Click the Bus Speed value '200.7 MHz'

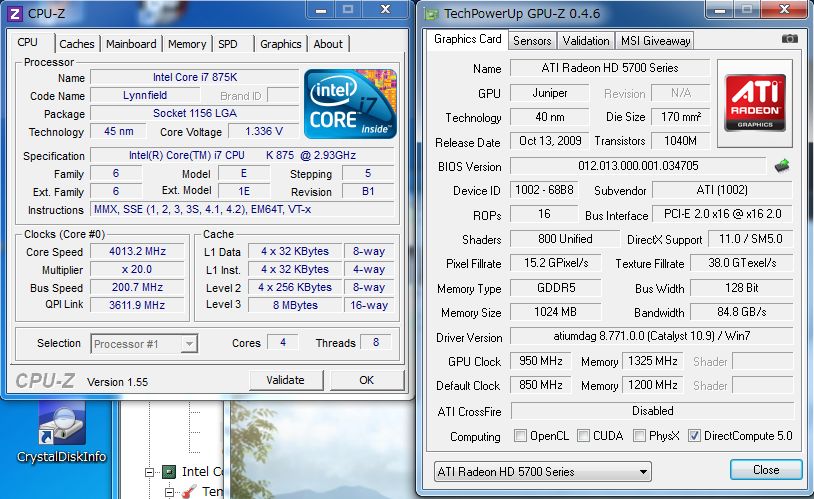click(137, 287)
